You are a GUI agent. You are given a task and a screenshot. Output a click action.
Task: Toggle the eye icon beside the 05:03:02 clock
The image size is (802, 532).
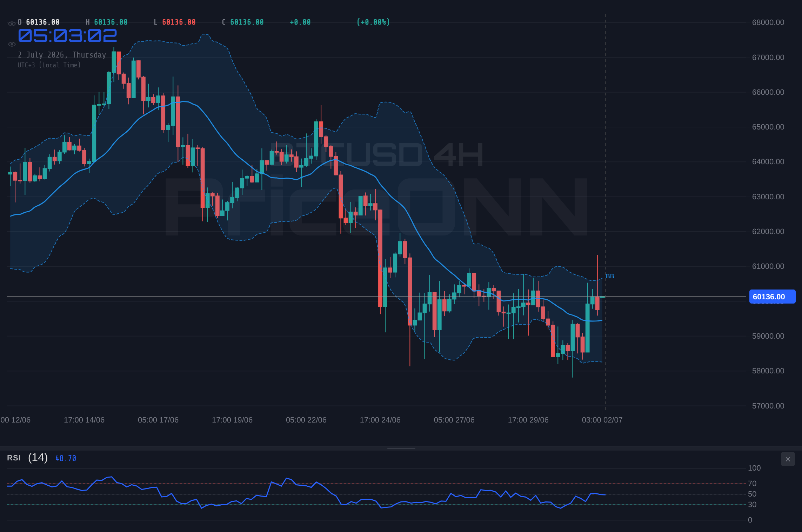point(12,44)
